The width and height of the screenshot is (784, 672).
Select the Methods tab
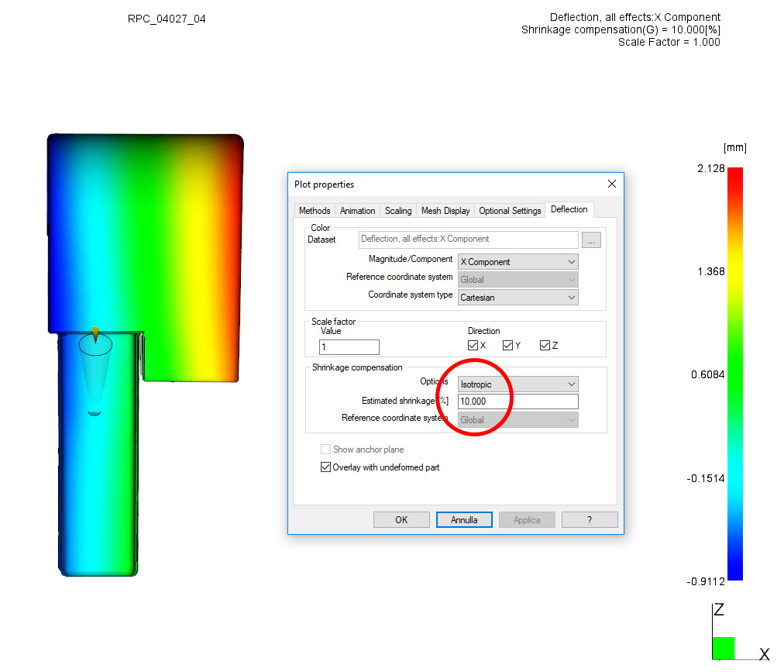coord(314,210)
